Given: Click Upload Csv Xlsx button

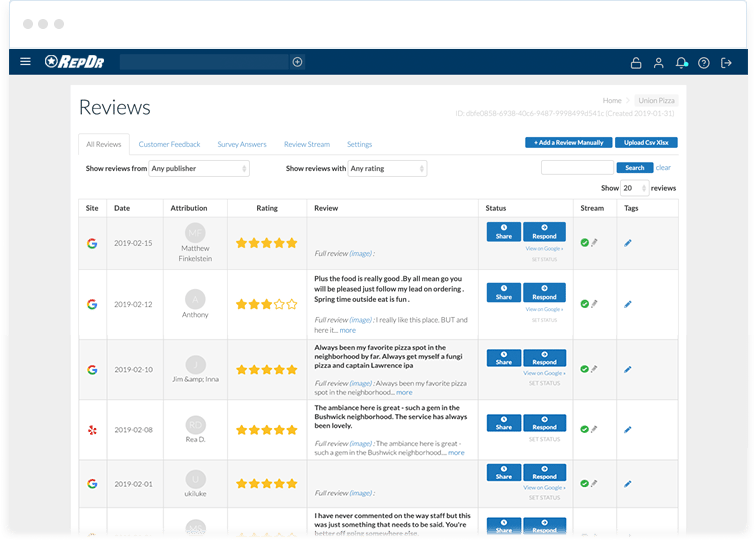Looking at the screenshot, I should click(x=646, y=143).
